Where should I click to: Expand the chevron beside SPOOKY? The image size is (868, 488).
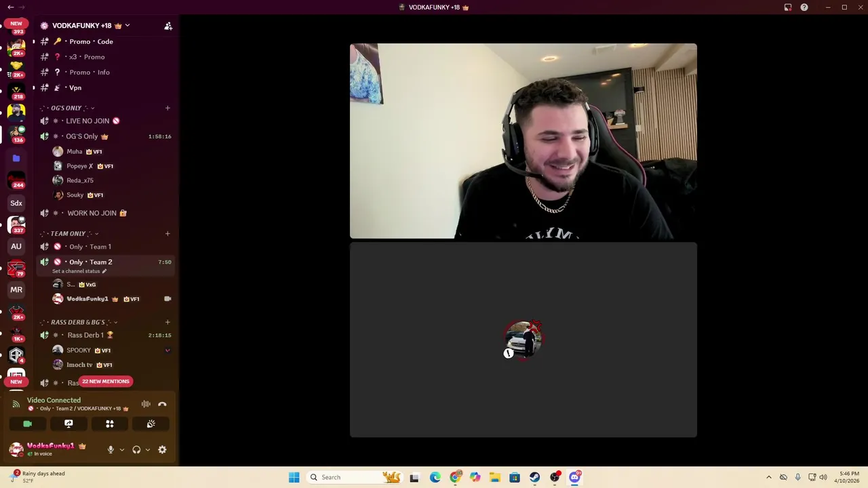tap(167, 350)
